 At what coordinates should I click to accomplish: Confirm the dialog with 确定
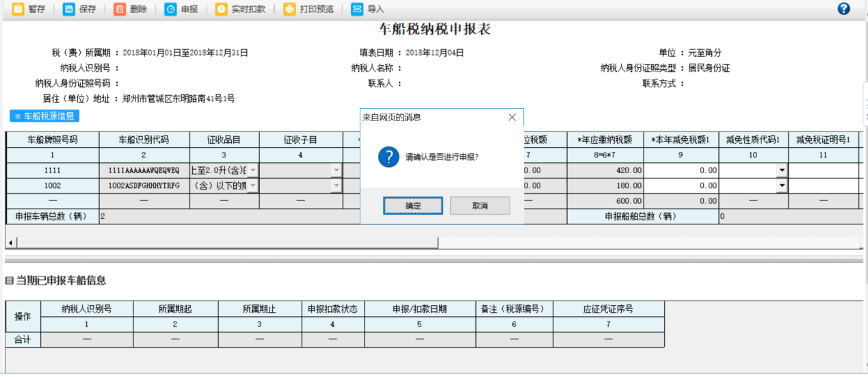413,206
